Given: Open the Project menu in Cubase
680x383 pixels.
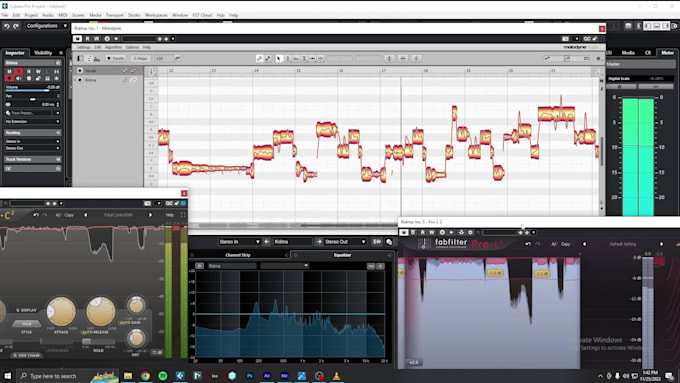Looking at the screenshot, I should point(31,15).
